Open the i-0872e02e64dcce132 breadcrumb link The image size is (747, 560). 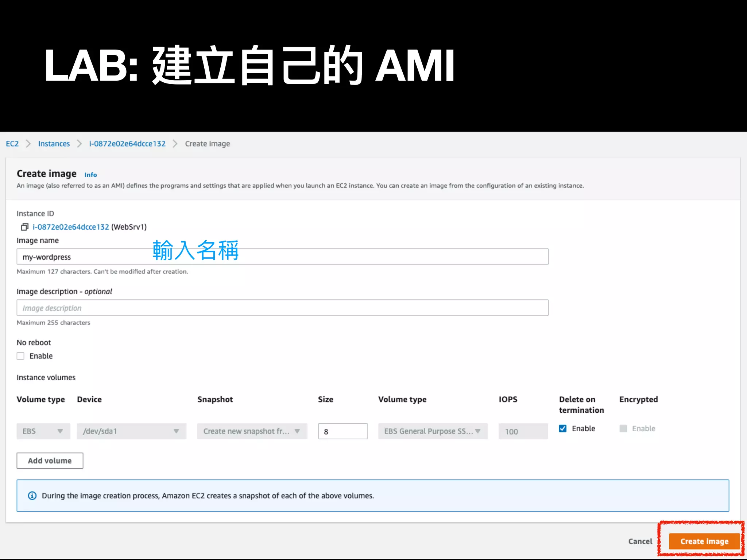click(x=127, y=144)
